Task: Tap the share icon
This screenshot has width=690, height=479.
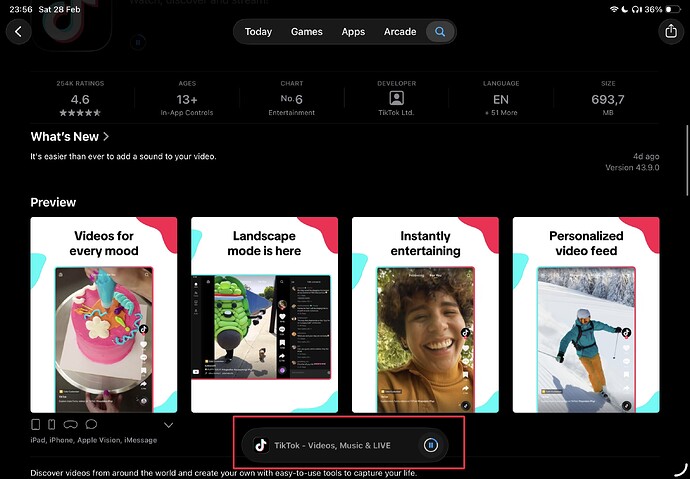Action: (x=671, y=32)
